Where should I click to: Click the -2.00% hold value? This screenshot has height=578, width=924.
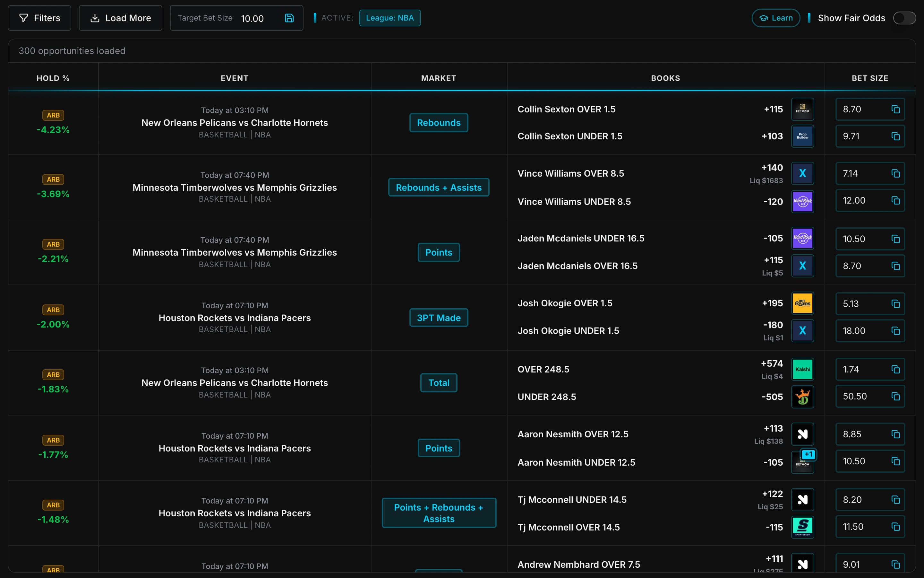(53, 324)
